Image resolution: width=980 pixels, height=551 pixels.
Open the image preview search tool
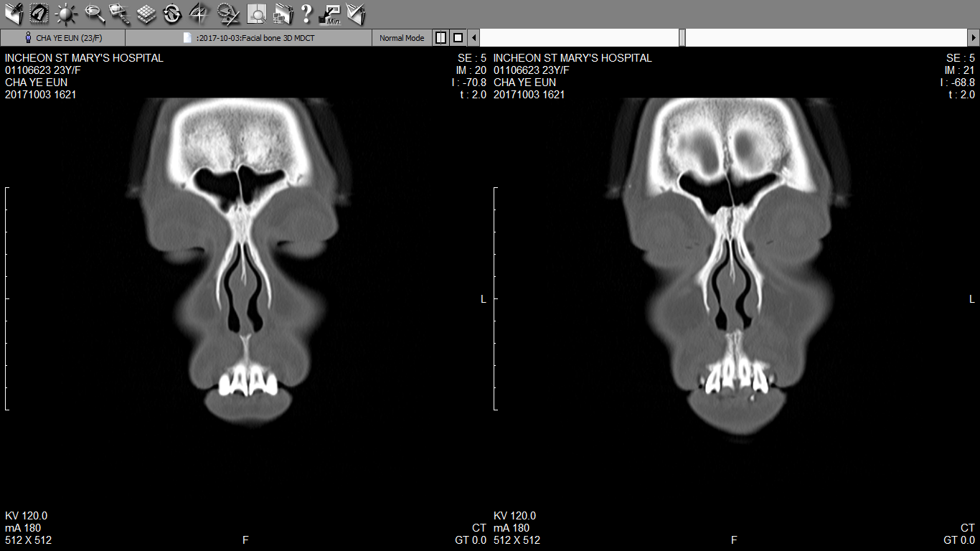click(257, 12)
